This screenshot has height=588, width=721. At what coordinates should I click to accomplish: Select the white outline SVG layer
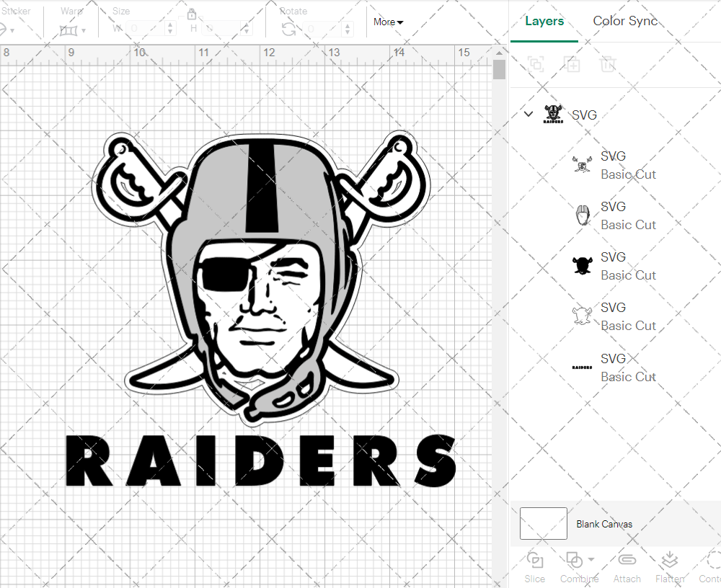click(615, 316)
